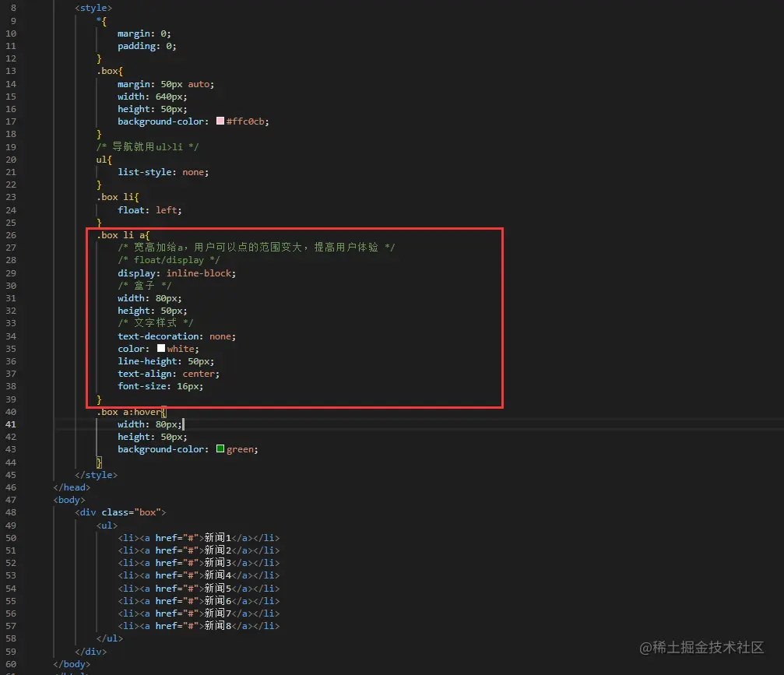
Task: Click 'text-decoration: none;' declaration
Action: (177, 336)
